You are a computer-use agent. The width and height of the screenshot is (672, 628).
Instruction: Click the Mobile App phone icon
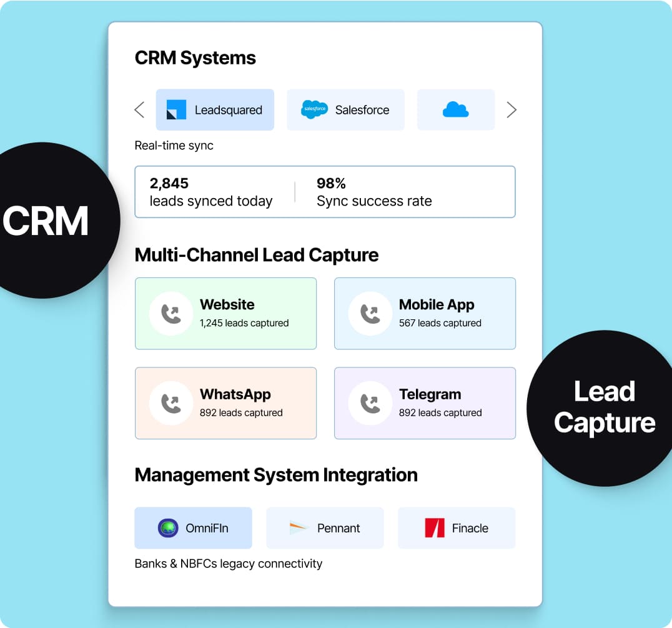pyautogui.click(x=370, y=313)
